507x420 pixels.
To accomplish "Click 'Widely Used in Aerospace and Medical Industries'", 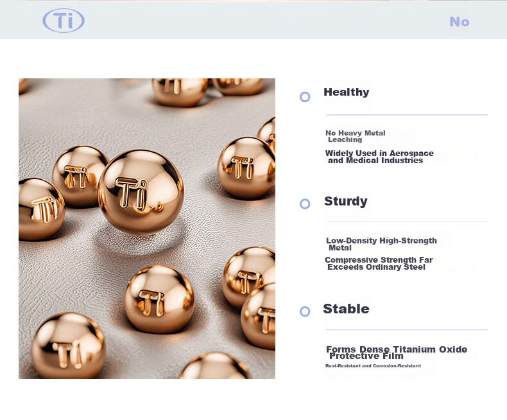I will [x=379, y=157].
